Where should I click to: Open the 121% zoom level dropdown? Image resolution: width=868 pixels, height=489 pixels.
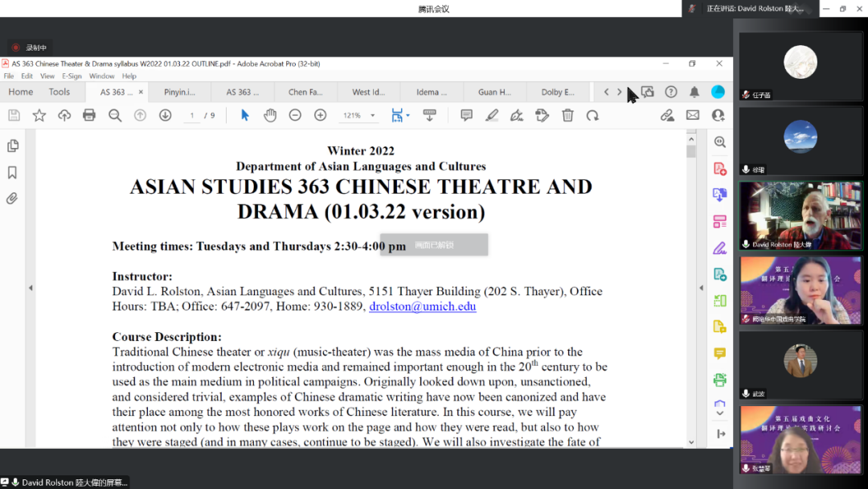click(x=373, y=116)
